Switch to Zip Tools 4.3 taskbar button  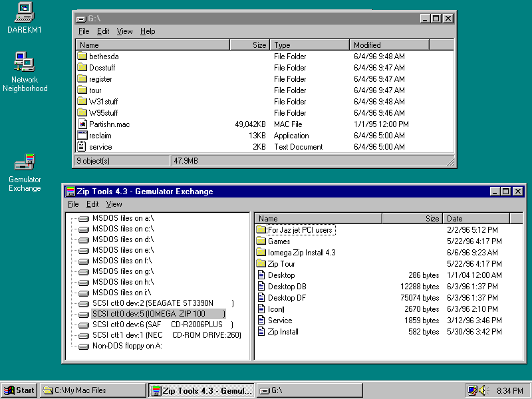[x=201, y=390]
